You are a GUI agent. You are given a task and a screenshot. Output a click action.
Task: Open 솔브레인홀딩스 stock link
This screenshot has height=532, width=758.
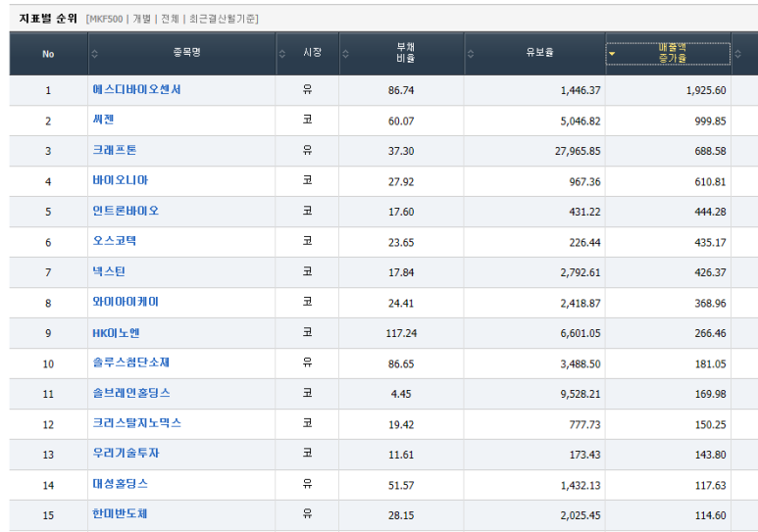tap(131, 393)
